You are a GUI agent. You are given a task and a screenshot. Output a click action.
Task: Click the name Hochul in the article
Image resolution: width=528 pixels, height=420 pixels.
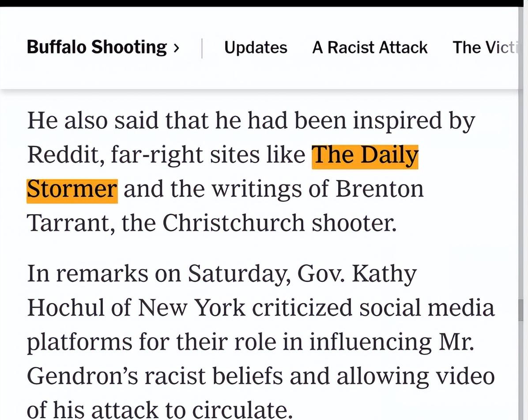66,307
